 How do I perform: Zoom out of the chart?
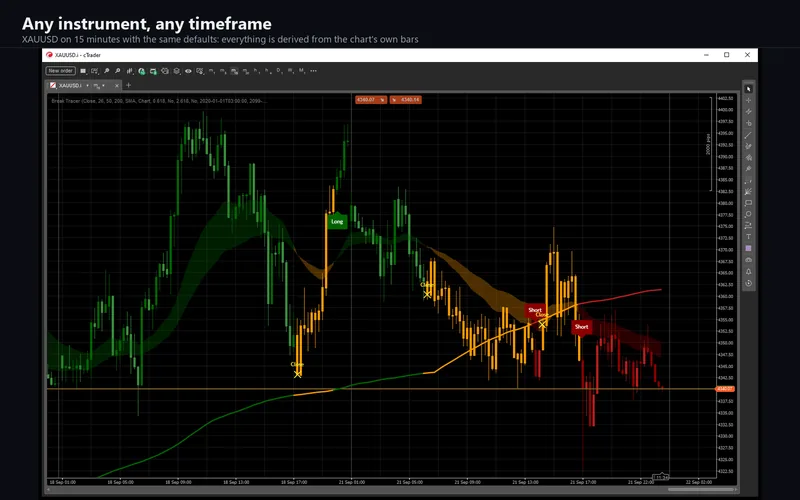(117, 71)
